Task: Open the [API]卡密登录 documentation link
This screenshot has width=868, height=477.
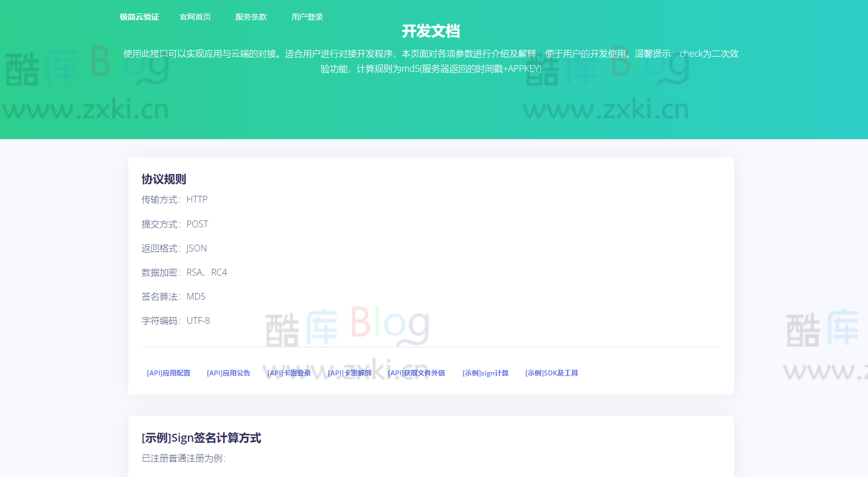Action: (x=289, y=372)
